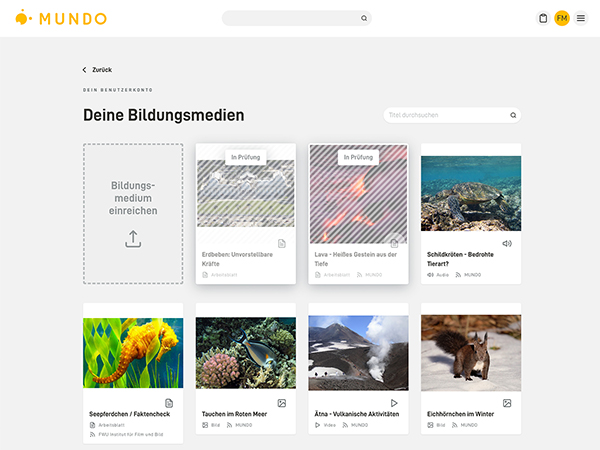This screenshot has height=450, width=600.
Task: Go back via Zurück link
Action: click(97, 70)
